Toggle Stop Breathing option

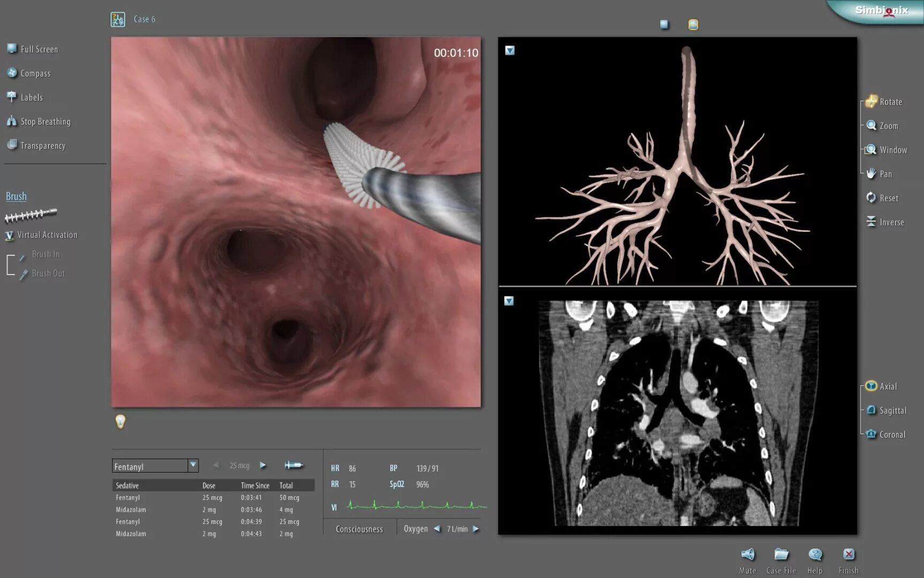point(12,121)
